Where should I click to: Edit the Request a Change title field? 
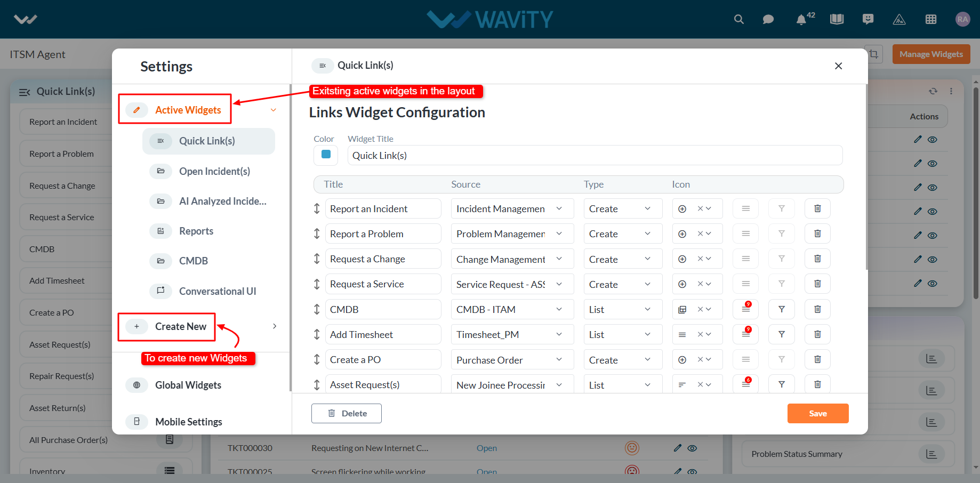tap(383, 259)
